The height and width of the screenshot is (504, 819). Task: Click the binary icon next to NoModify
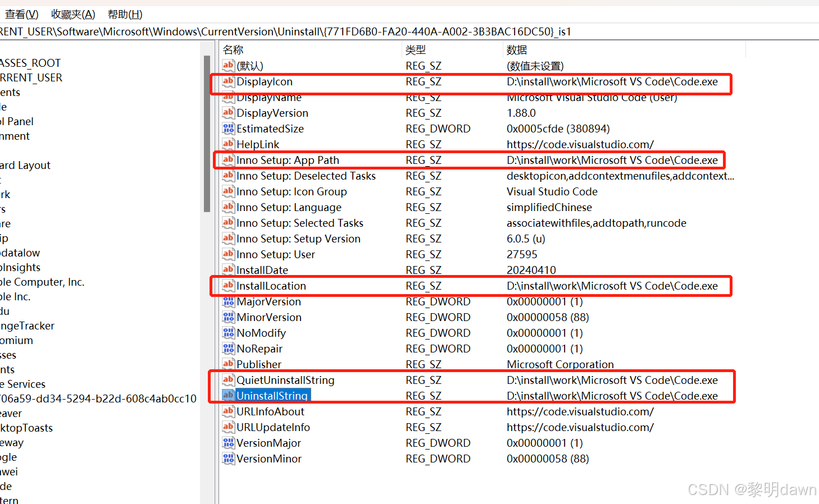228,333
